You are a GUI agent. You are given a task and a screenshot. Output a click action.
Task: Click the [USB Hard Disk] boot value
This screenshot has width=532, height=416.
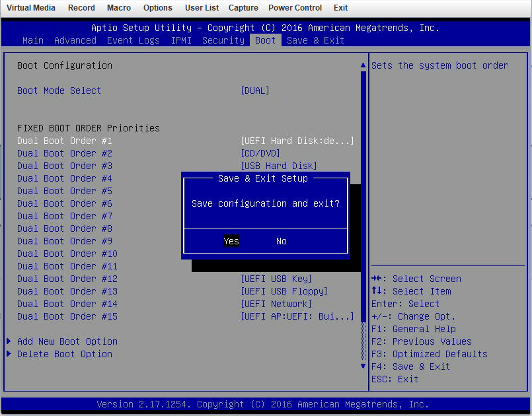pos(278,166)
